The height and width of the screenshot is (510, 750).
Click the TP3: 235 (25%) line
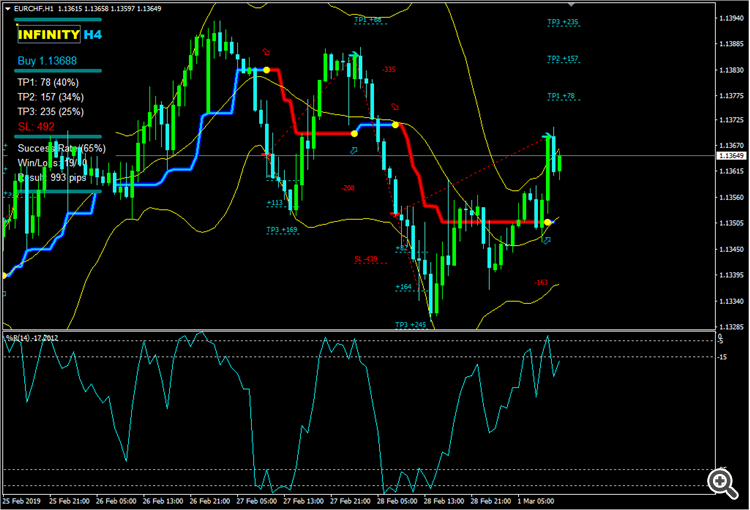[51, 112]
